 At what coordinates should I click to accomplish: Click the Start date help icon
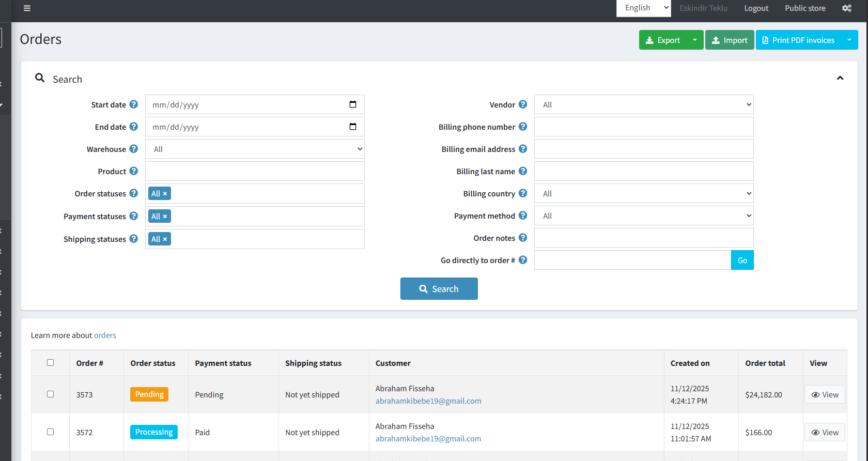click(134, 104)
